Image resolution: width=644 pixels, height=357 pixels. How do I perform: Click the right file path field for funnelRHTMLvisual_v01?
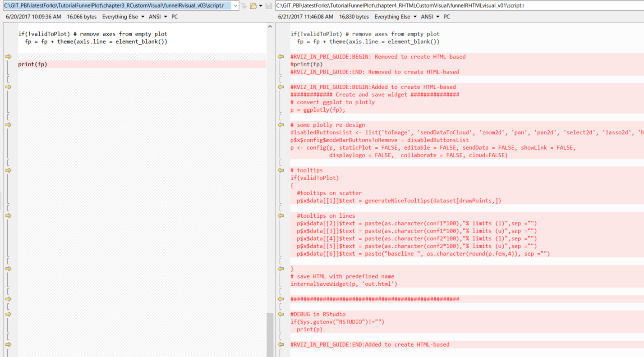point(460,6)
